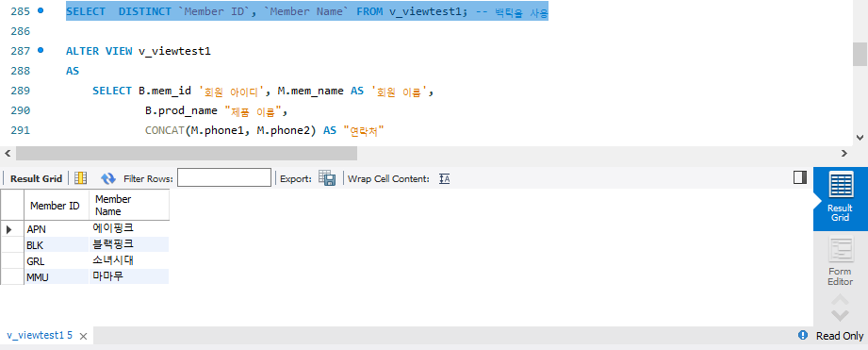The image size is (868, 350).
Task: Select the 에이핑크 cell
Action: tap(129, 228)
